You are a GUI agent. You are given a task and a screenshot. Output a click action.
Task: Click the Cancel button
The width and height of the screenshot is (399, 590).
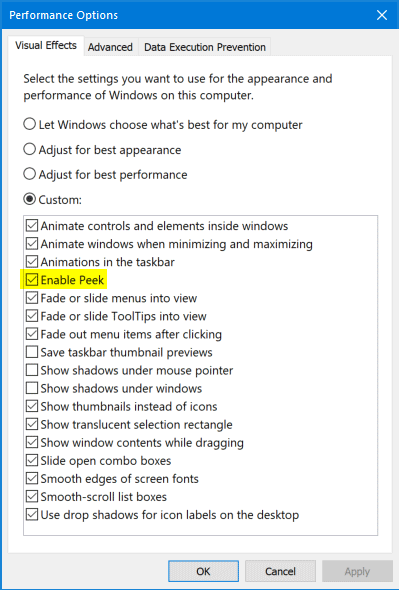[280, 571]
